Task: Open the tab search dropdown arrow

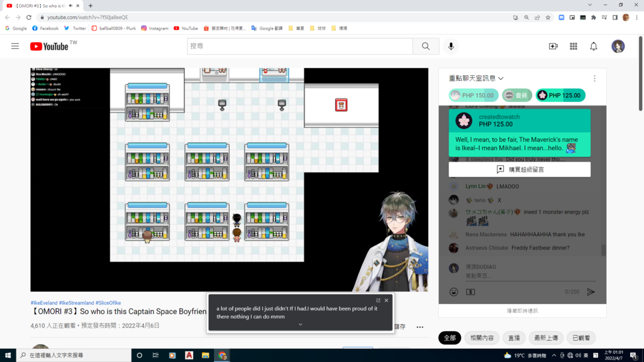Action: point(590,5)
